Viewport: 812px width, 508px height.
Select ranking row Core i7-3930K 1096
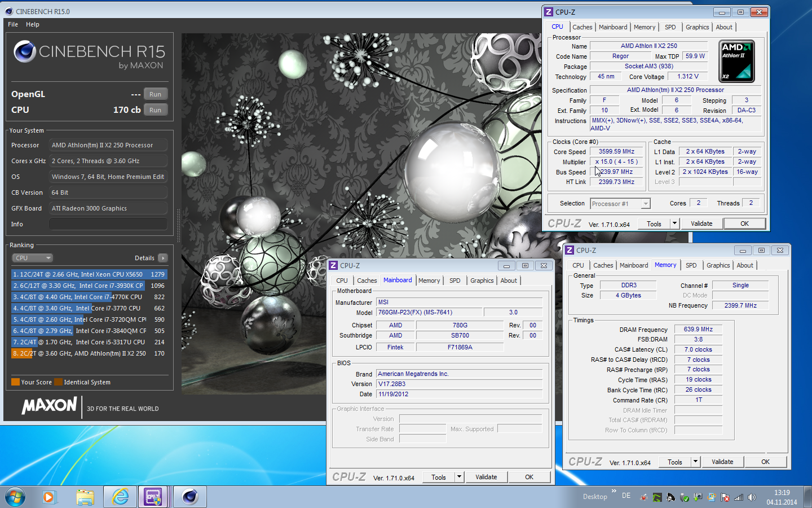click(x=89, y=286)
